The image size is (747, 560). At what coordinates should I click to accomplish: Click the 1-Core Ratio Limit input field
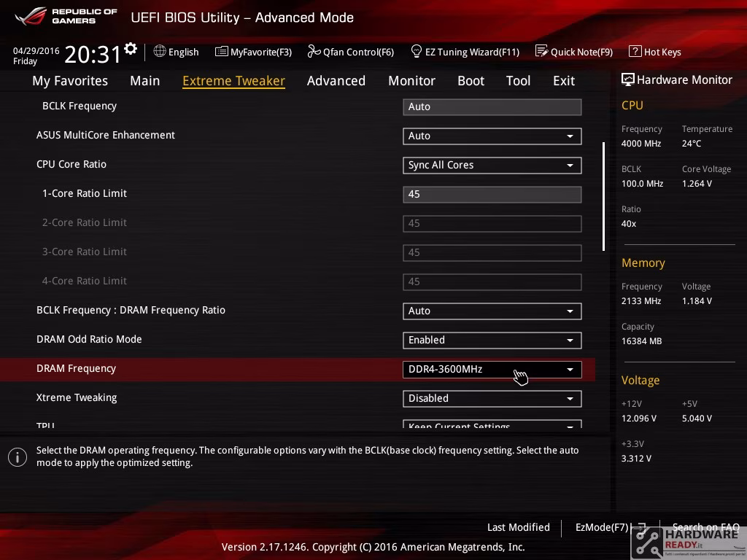pos(492,194)
